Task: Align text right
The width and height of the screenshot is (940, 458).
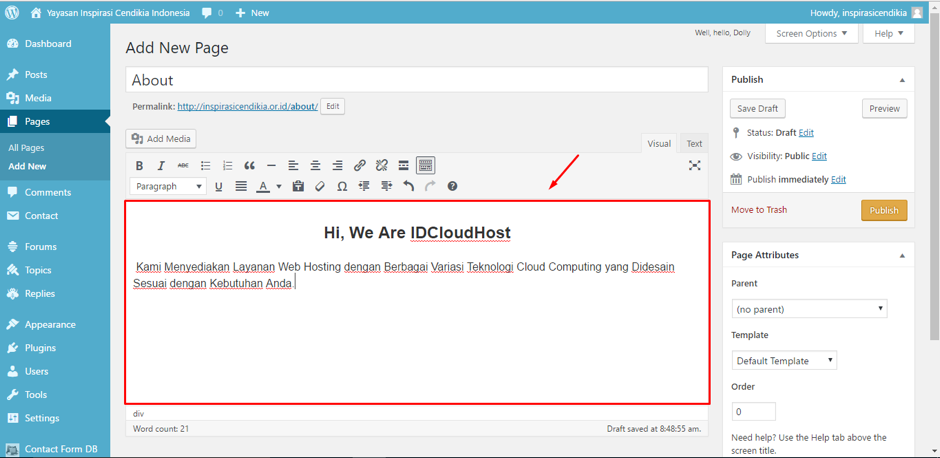Action: click(338, 165)
